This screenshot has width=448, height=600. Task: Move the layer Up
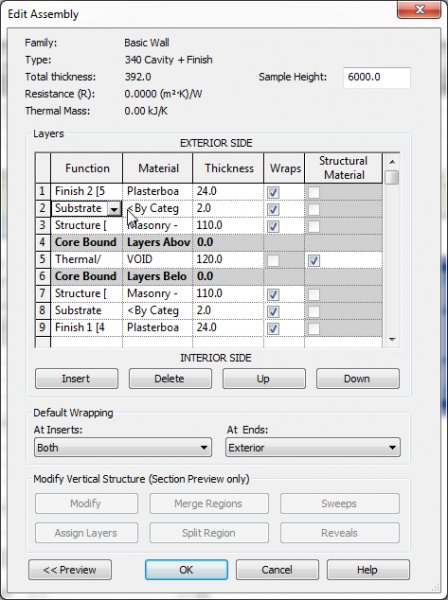click(264, 378)
